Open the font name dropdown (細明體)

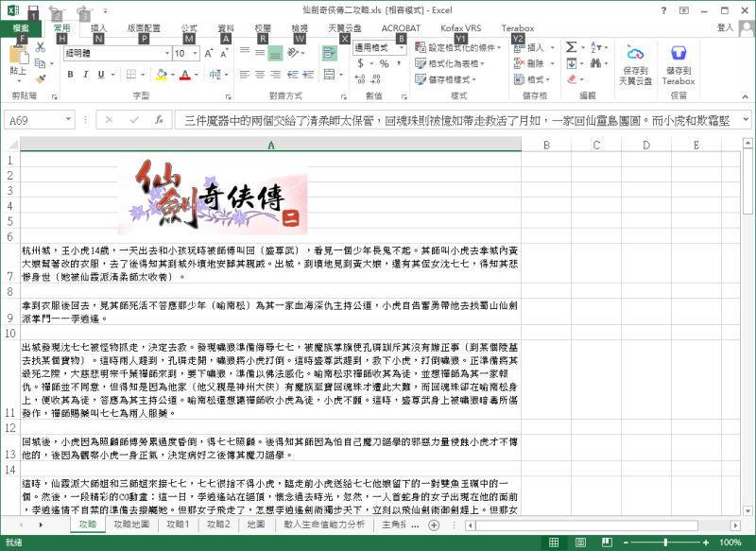point(167,53)
